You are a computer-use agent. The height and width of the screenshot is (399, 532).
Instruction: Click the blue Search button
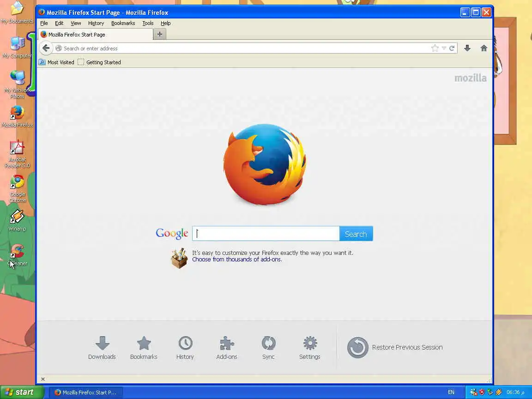tap(356, 234)
